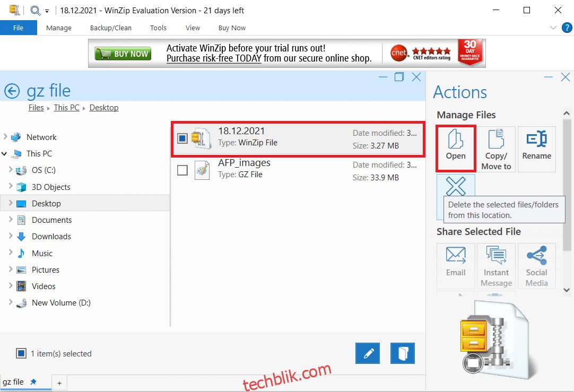Share via Instant Message
Image resolution: width=574 pixels, height=392 pixels.
(496, 266)
